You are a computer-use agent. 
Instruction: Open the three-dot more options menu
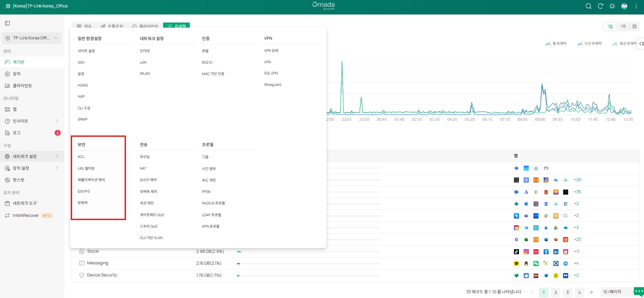pyautogui.click(x=636, y=6)
